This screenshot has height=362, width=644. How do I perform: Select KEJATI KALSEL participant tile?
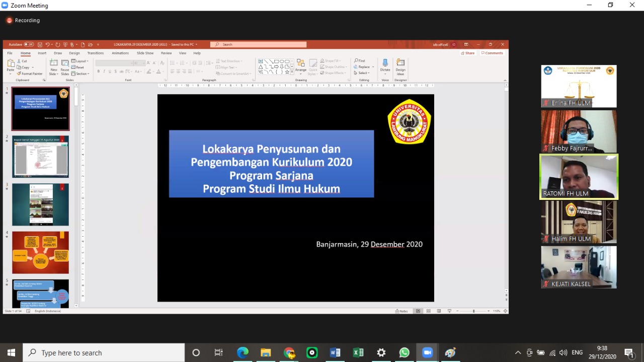coord(579,267)
